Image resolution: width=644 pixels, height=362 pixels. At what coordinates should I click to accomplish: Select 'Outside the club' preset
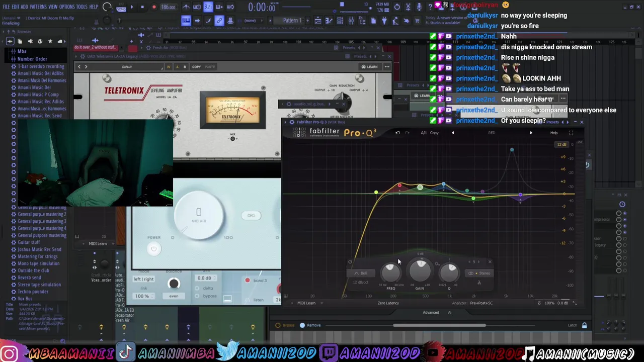pyautogui.click(x=33, y=270)
